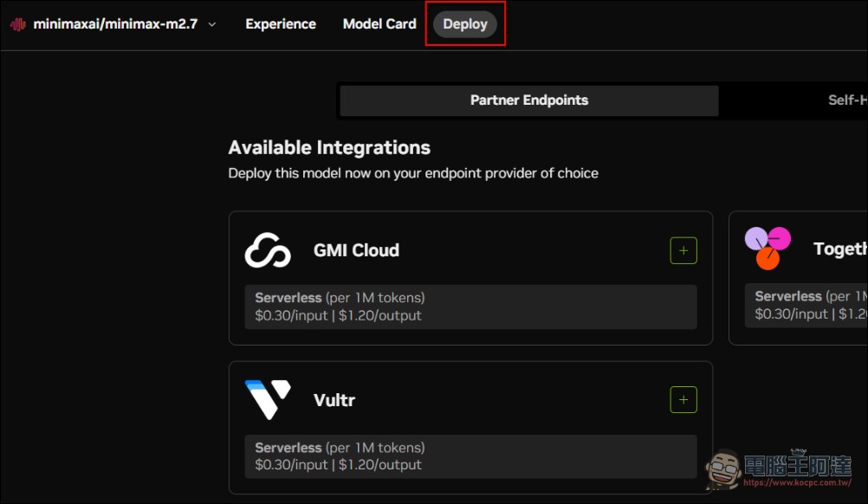
Task: Click the Vultr provider name
Action: pos(334,400)
